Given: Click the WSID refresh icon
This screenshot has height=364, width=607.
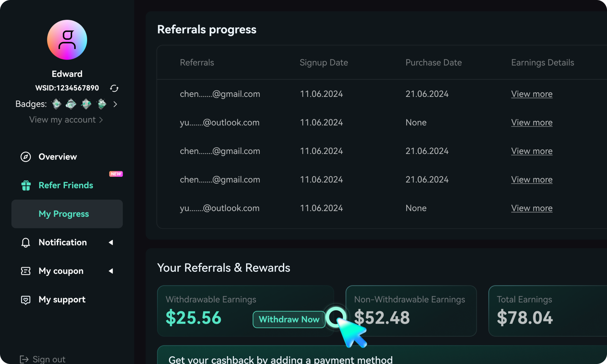Looking at the screenshot, I should click(x=114, y=88).
